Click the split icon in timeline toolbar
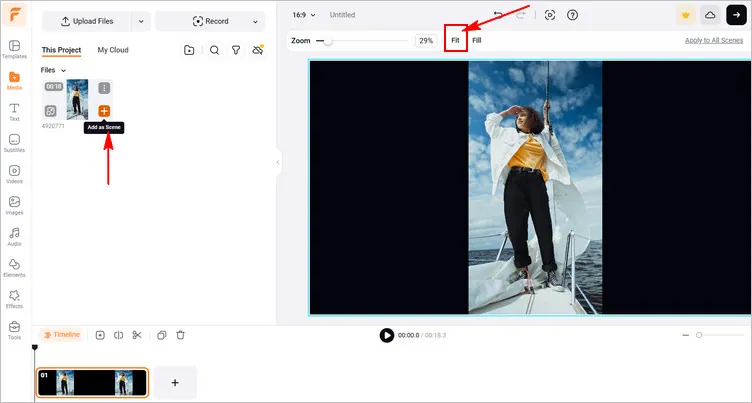This screenshot has height=403, width=752. 118,335
